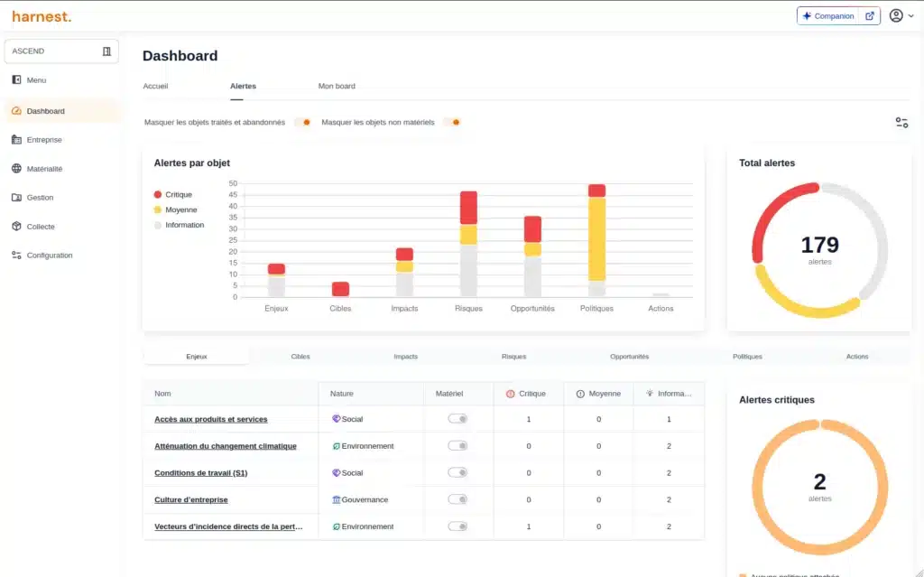This screenshot has width=924, height=577.
Task: Open Companion in external window icon
Action: coord(870,16)
